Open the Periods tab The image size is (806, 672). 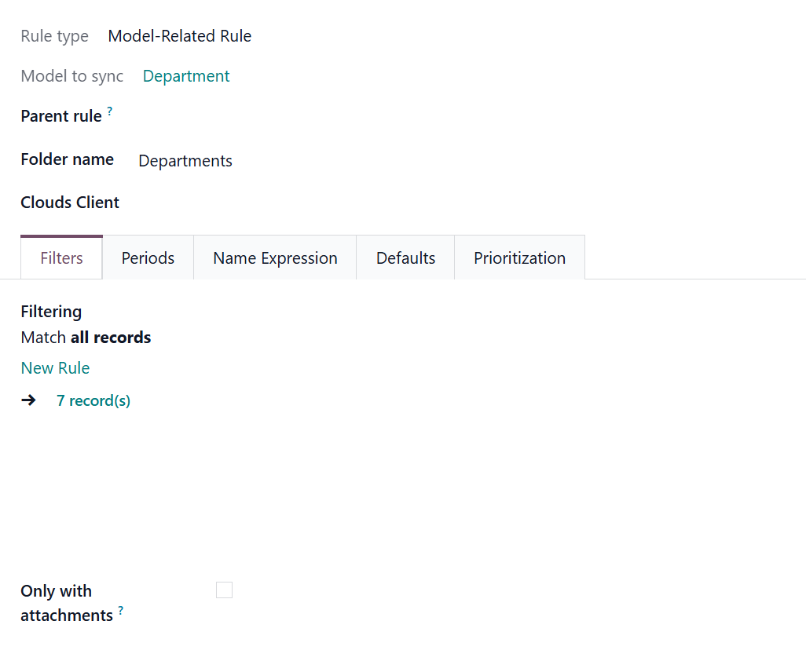click(x=148, y=258)
